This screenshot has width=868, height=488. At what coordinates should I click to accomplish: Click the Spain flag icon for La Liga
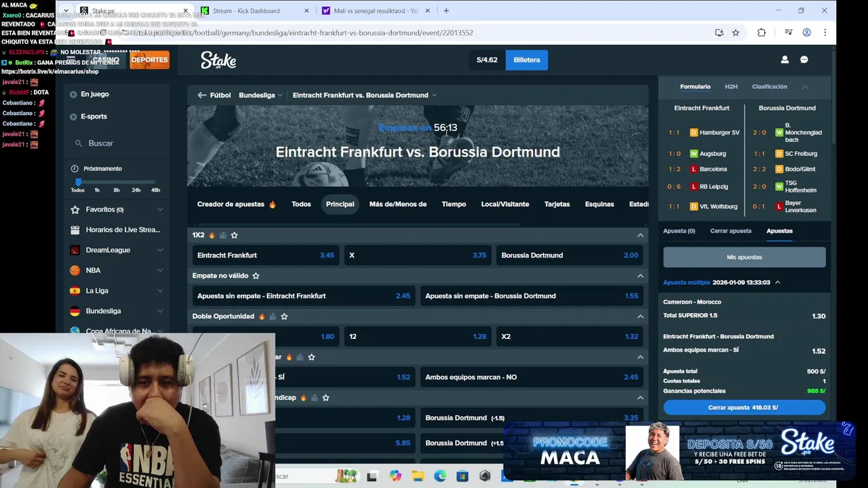75,291
